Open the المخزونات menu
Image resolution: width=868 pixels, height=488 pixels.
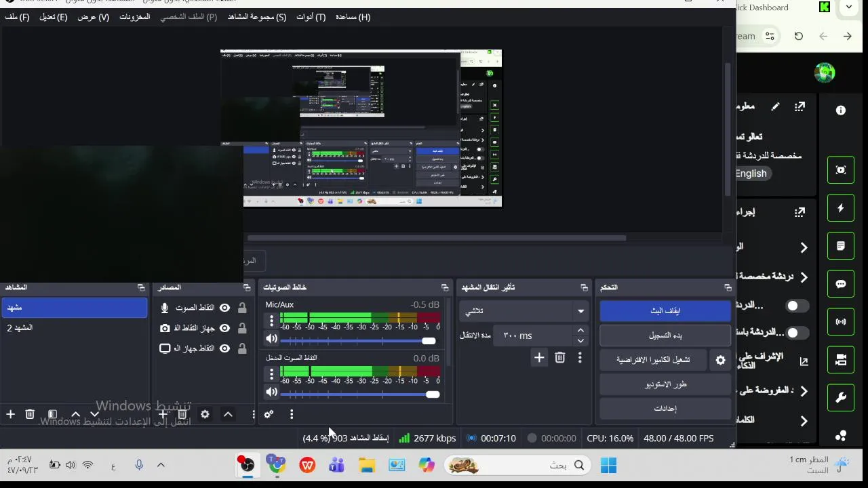pyautogui.click(x=135, y=17)
